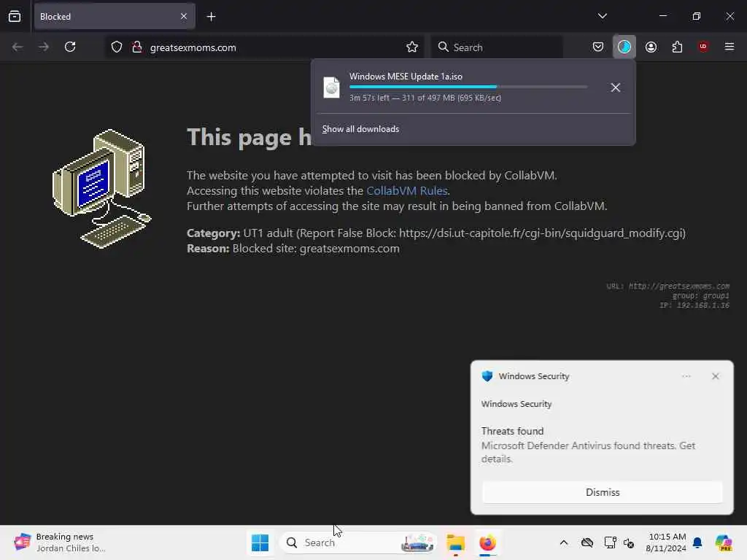Cancel the Windows MESE Update download
Image resolution: width=747 pixels, height=560 pixels.
click(615, 87)
